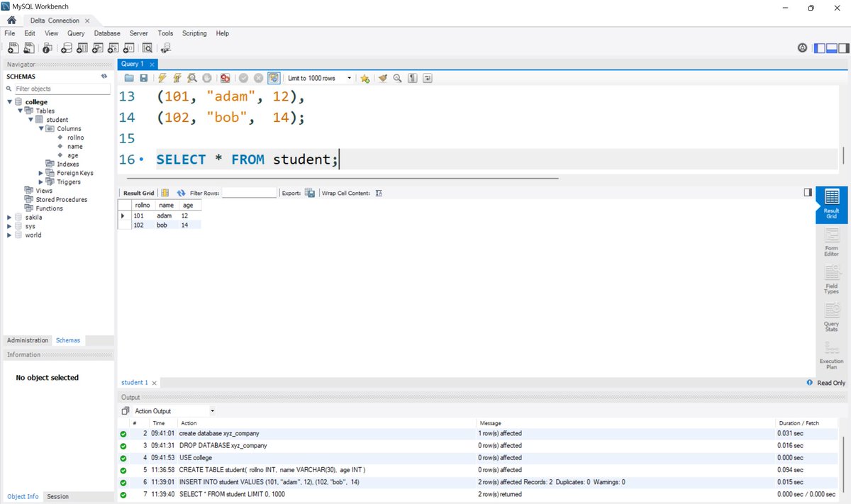The width and height of the screenshot is (851, 504).
Task: Open the Query menu
Action: [75, 33]
